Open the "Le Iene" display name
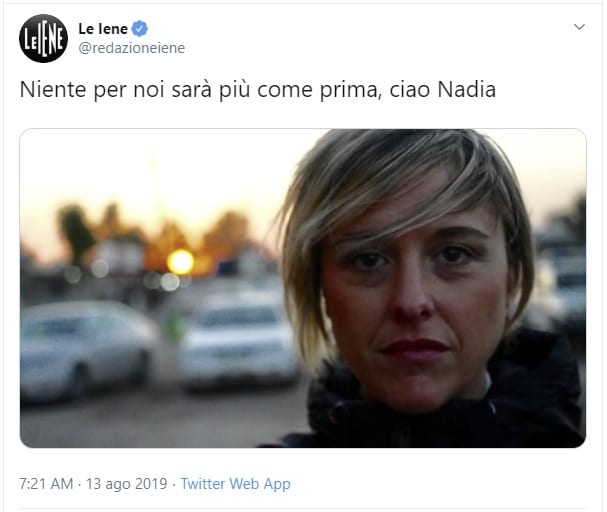Screen dimensions: 607x512 coord(103,29)
